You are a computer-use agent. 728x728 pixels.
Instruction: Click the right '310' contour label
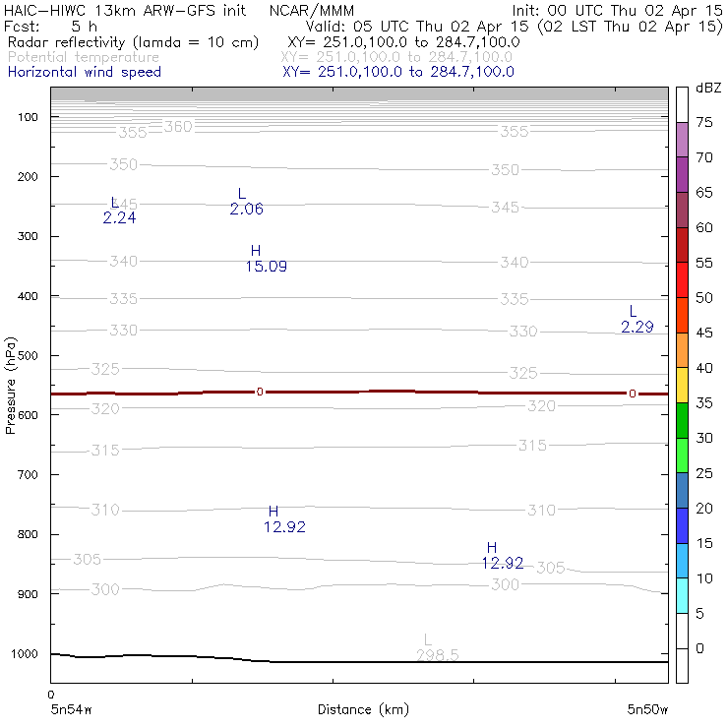541,510
